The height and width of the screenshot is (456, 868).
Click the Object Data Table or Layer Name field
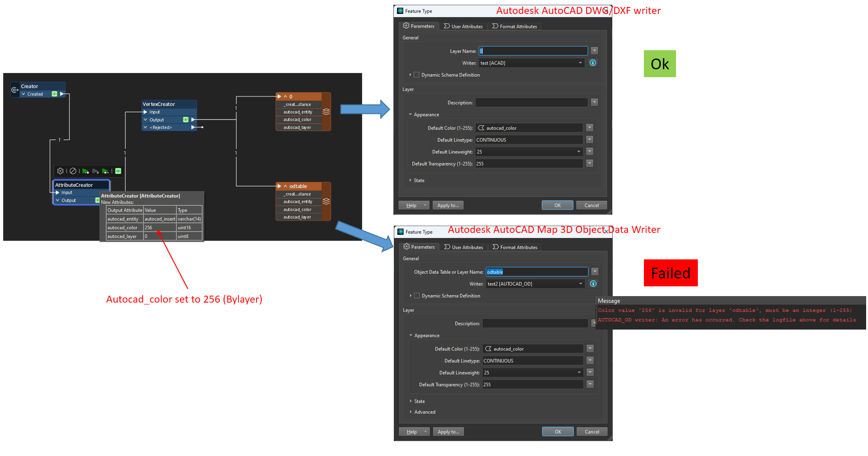click(537, 272)
